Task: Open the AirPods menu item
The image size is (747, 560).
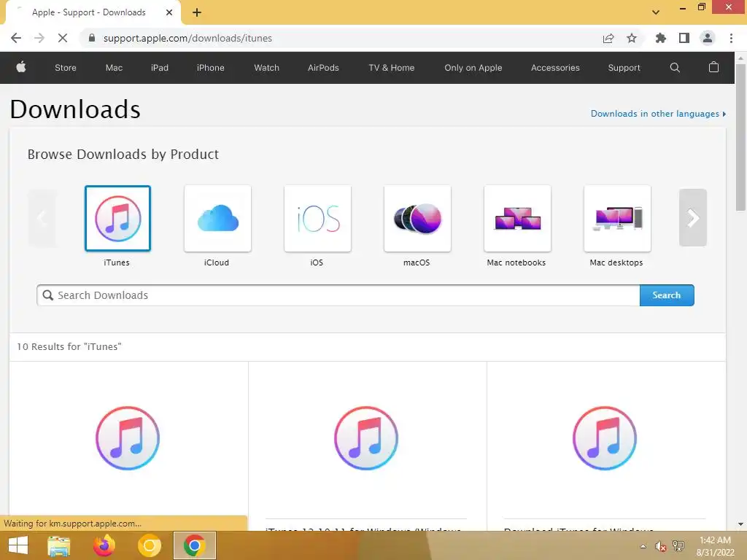Action: (323, 68)
